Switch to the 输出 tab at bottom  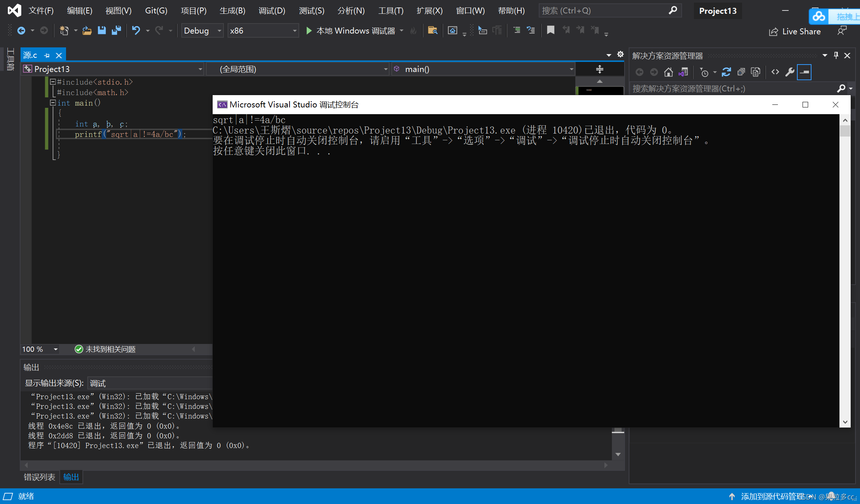pyautogui.click(x=71, y=477)
